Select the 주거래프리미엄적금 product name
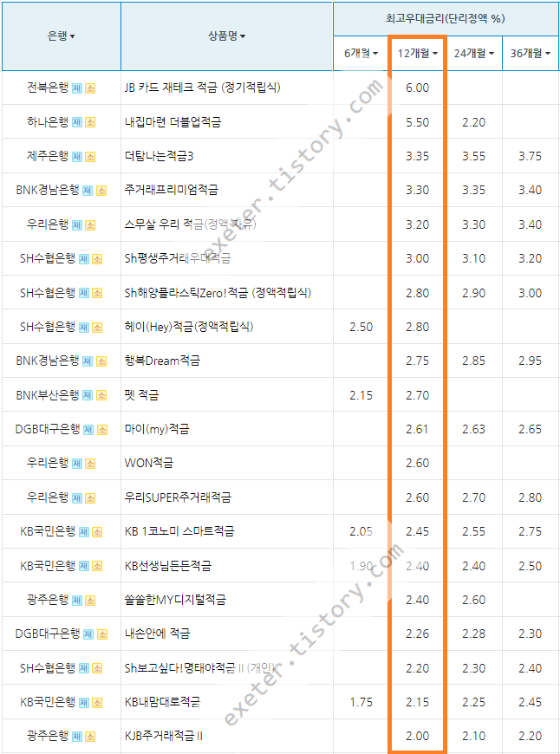The height and width of the screenshot is (754, 560). (x=172, y=190)
